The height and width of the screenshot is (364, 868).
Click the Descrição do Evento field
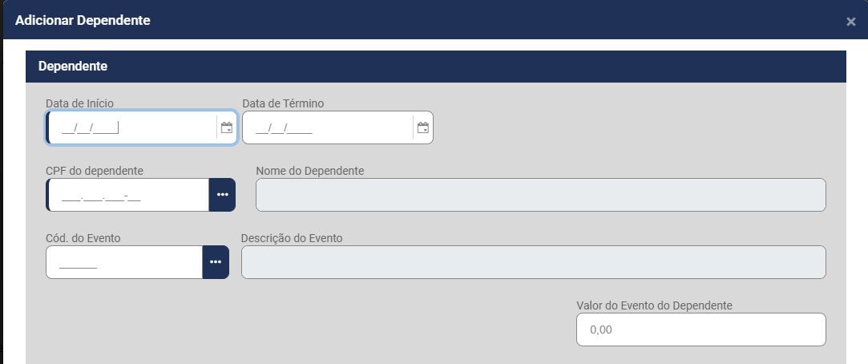click(x=533, y=262)
